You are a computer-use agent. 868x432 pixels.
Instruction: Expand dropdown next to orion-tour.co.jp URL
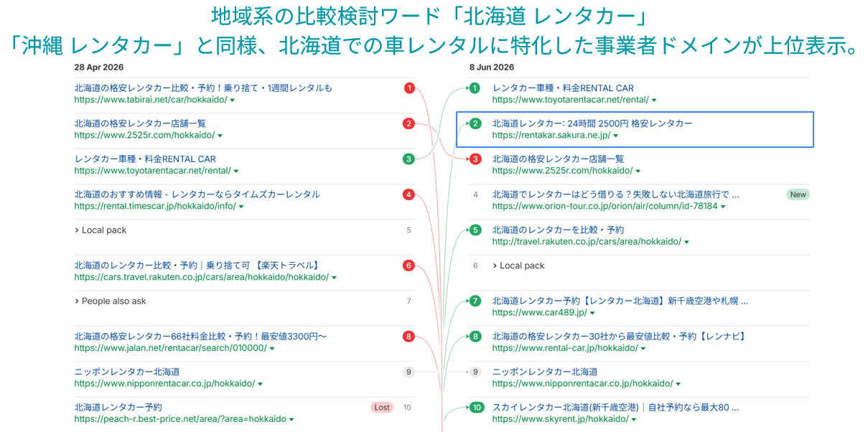[723, 207]
